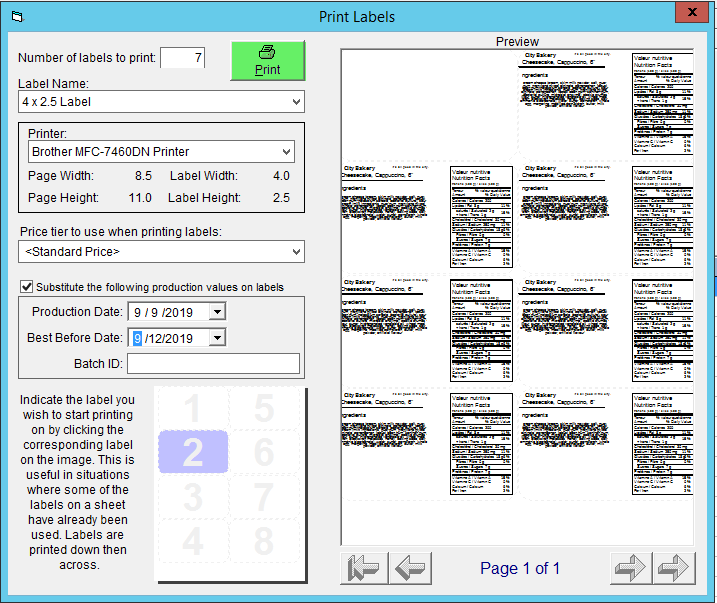Open the Label Name dropdown
This screenshot has width=717, height=603.
click(296, 101)
